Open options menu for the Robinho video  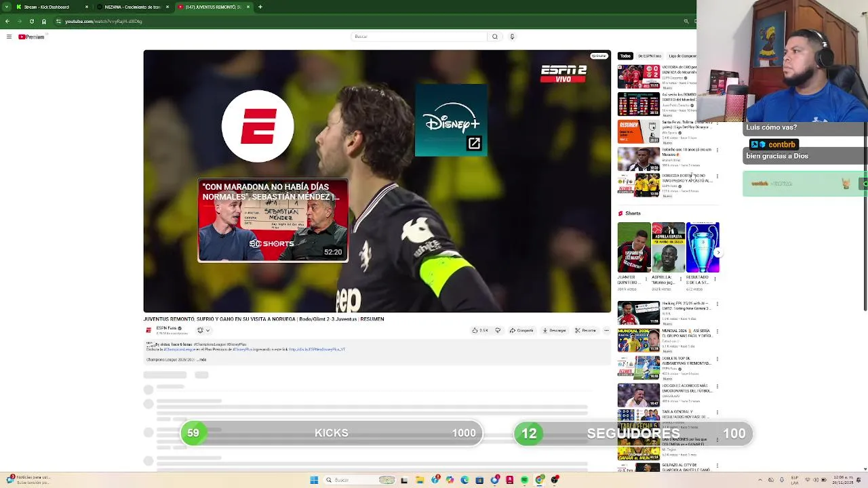[717, 150]
